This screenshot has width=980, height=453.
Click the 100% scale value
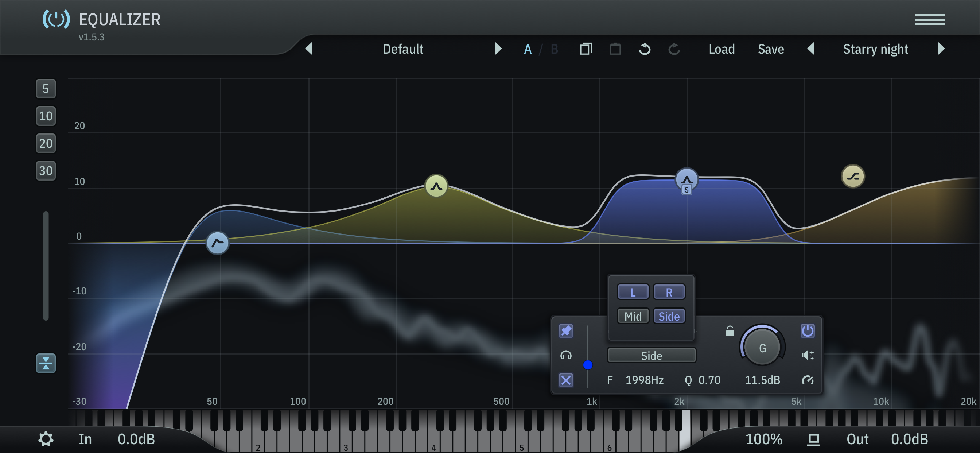763,439
